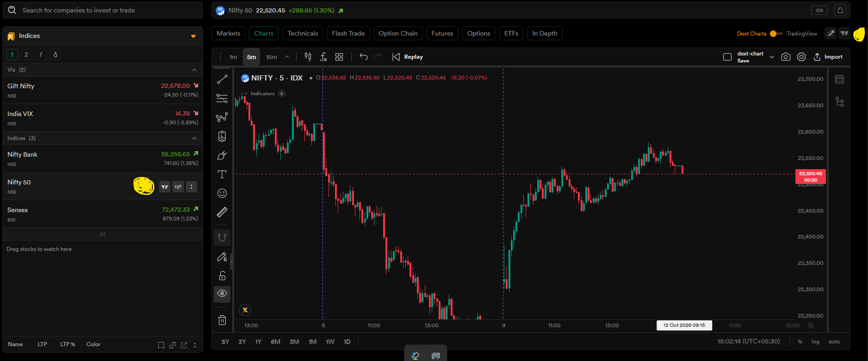Screen dimensions: 868x361
Task: Open chart settings gear in top toolbar
Action: click(x=801, y=57)
